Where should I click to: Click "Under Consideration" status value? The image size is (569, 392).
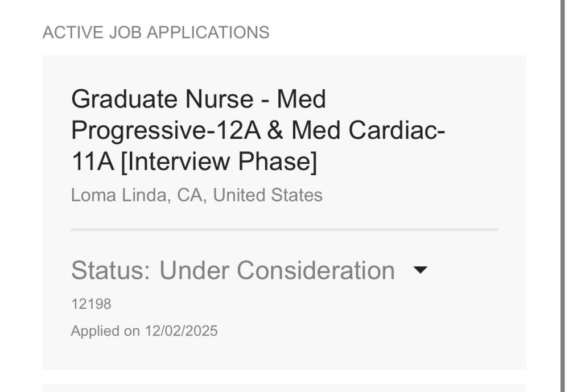277,270
